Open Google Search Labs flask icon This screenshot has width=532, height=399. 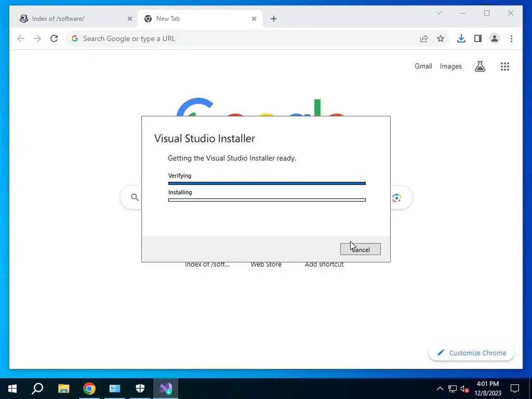(480, 66)
